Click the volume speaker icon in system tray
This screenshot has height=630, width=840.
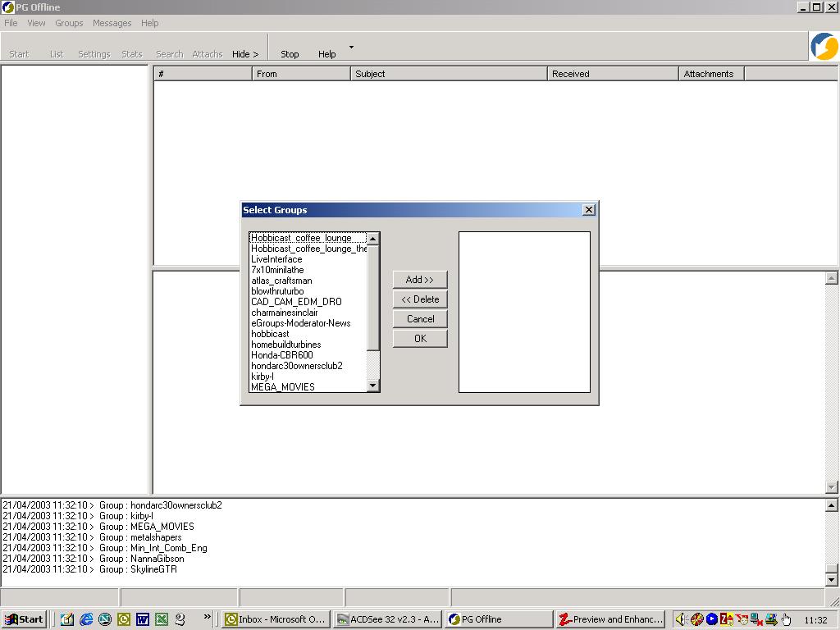click(680, 619)
